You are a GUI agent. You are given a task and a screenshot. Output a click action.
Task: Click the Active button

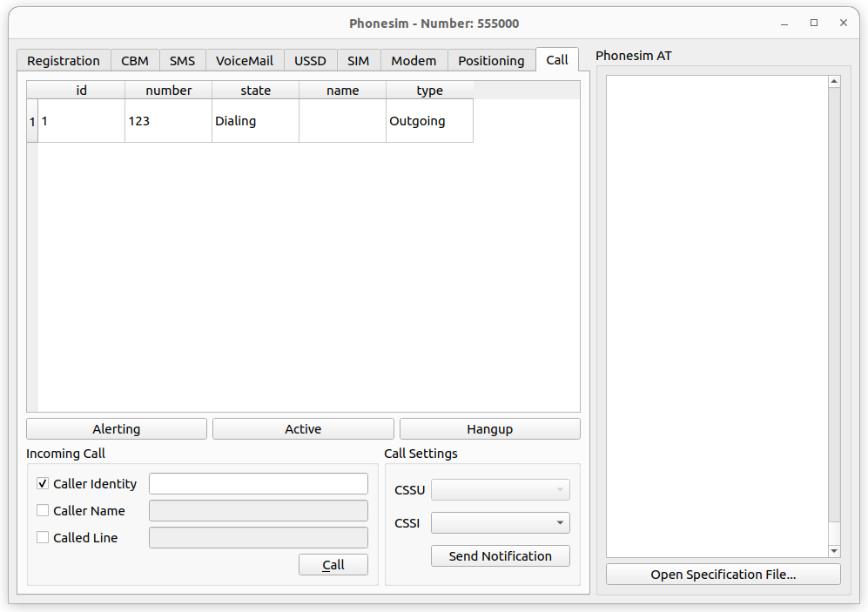pos(302,428)
